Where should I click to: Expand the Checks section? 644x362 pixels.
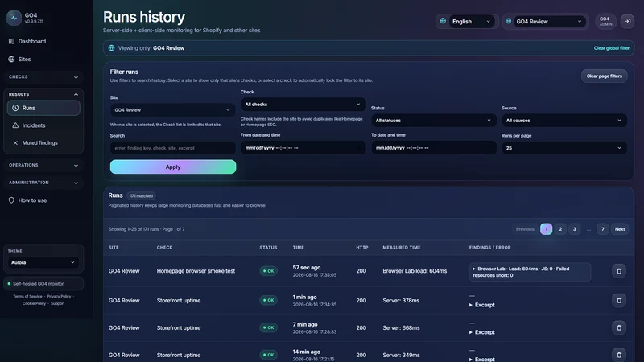tap(43, 77)
